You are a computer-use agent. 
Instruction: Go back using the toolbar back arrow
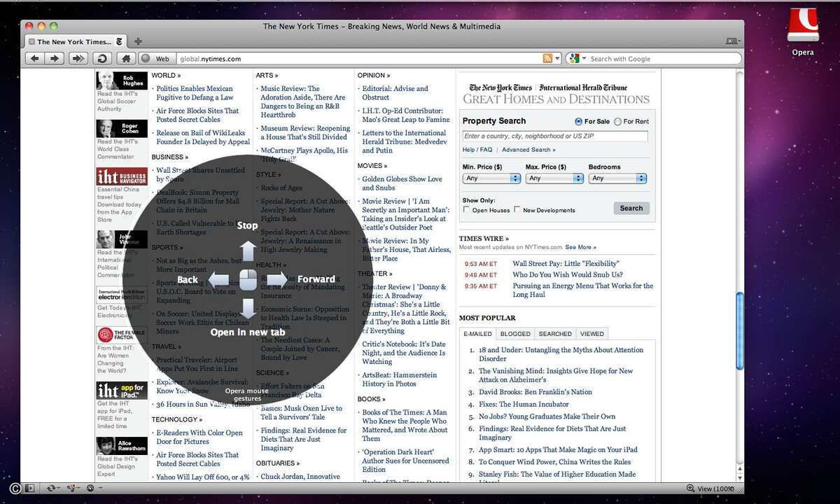tap(34, 59)
